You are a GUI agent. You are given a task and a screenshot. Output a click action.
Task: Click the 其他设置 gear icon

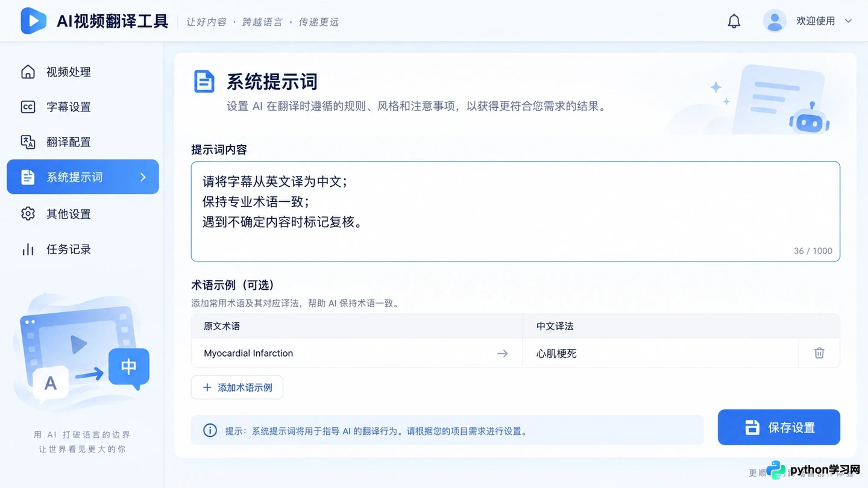click(28, 214)
